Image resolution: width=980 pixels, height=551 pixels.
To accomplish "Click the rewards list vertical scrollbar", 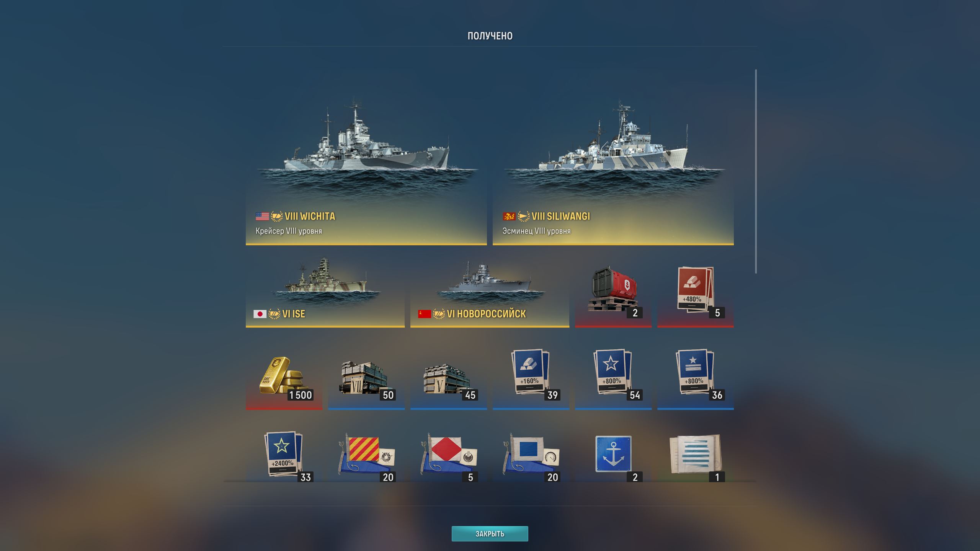I will click(756, 171).
